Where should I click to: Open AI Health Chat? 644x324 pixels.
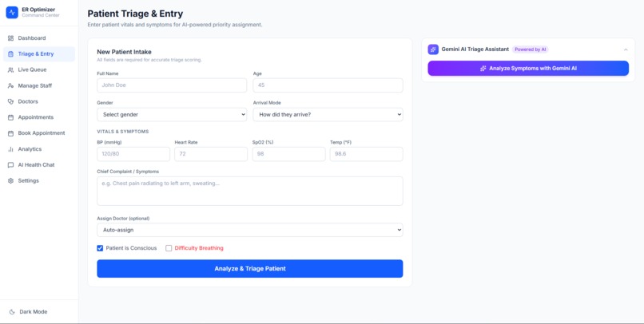pos(39,165)
